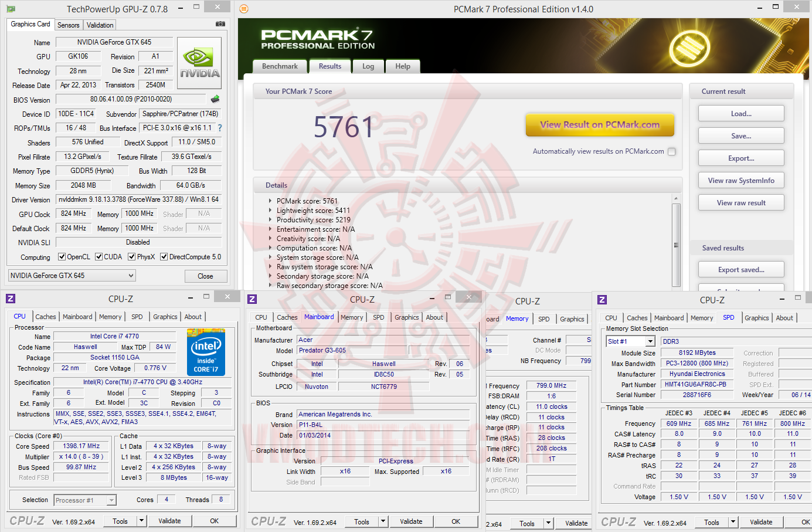Image resolution: width=812 pixels, height=532 pixels.
Task: Click Validate in the CPU-Z Processor window
Action: (x=169, y=521)
